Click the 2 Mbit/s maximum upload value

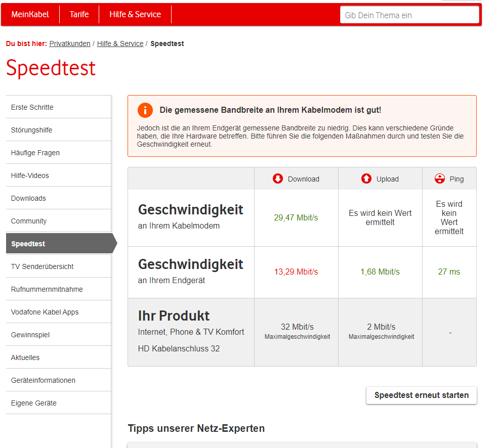click(x=381, y=327)
